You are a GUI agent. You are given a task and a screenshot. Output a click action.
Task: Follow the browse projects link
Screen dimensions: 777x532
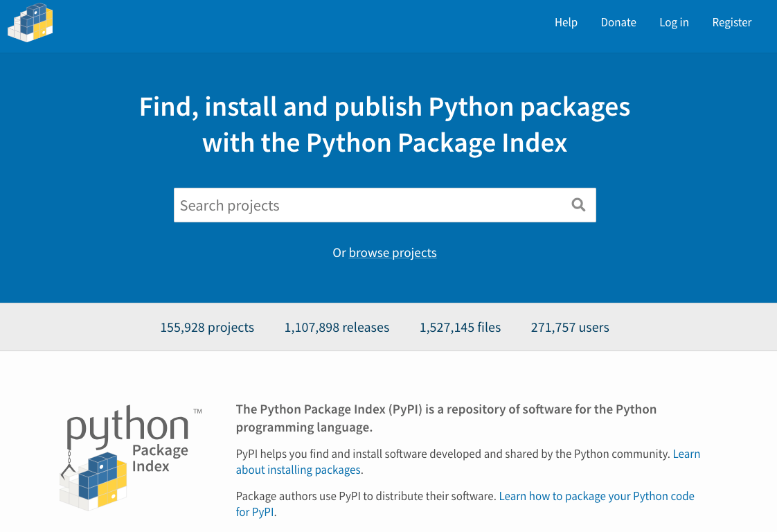pos(393,253)
